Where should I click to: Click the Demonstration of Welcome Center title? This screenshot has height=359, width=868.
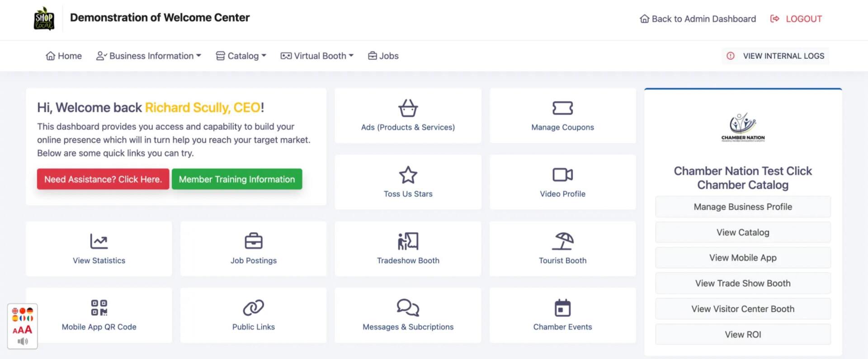point(160,18)
